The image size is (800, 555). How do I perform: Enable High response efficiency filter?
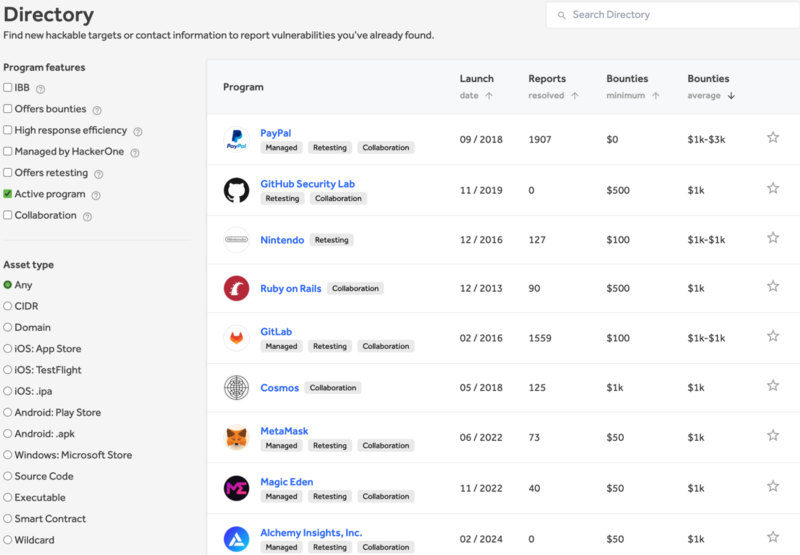point(8,130)
